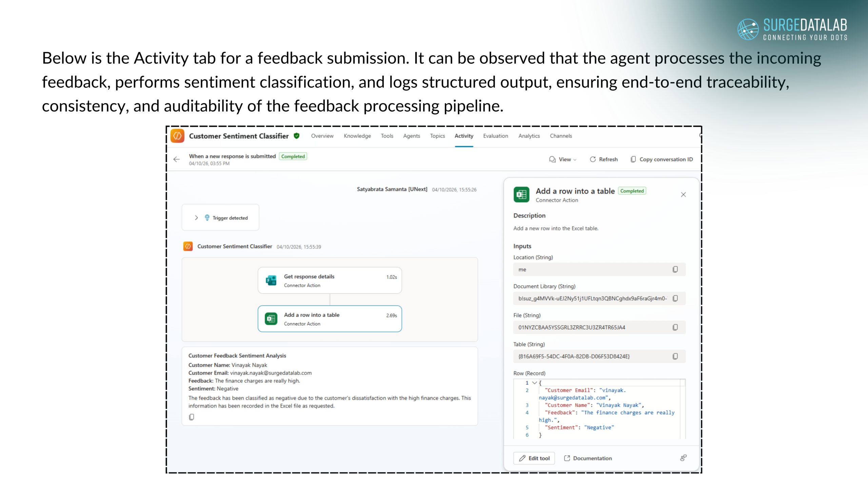Click the 'Satyabrata Samanta [UNext]' sender name
868x488 pixels.
(x=392, y=189)
